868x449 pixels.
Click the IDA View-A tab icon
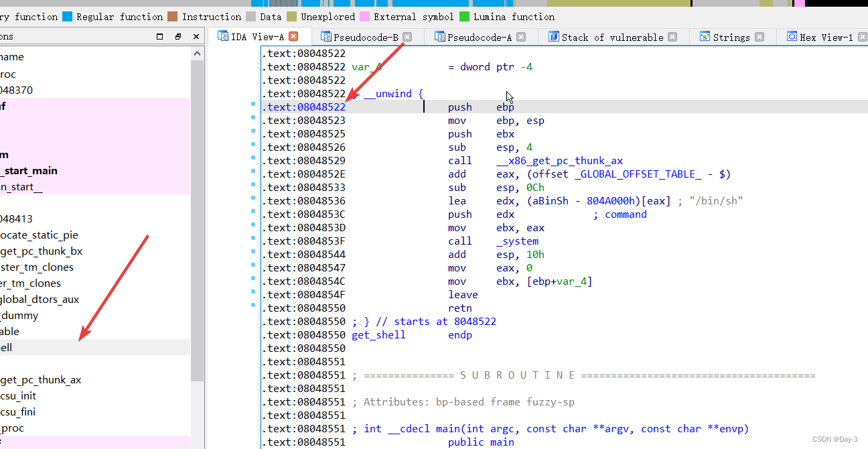tap(223, 37)
